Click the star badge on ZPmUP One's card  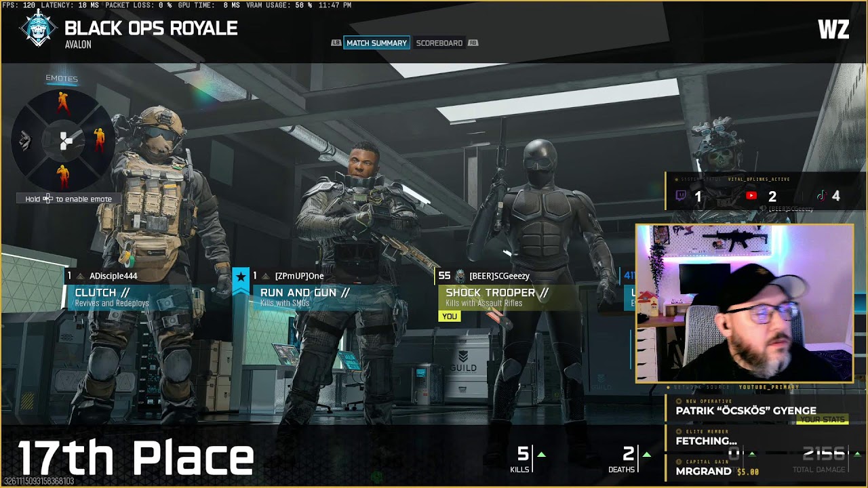241,277
